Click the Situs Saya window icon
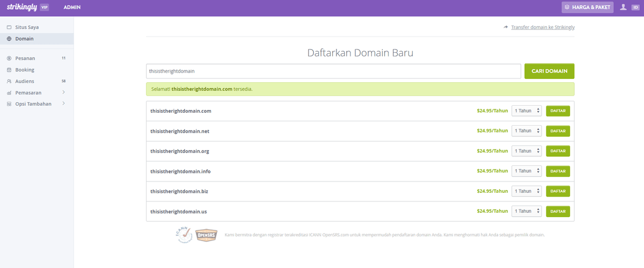Image resolution: width=644 pixels, height=268 pixels. pyautogui.click(x=9, y=27)
